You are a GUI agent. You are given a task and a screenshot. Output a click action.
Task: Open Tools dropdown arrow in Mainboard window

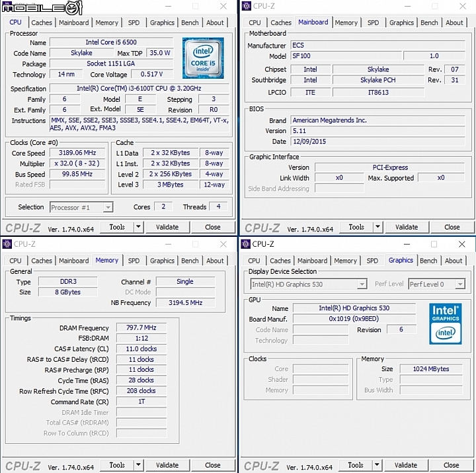377,227
